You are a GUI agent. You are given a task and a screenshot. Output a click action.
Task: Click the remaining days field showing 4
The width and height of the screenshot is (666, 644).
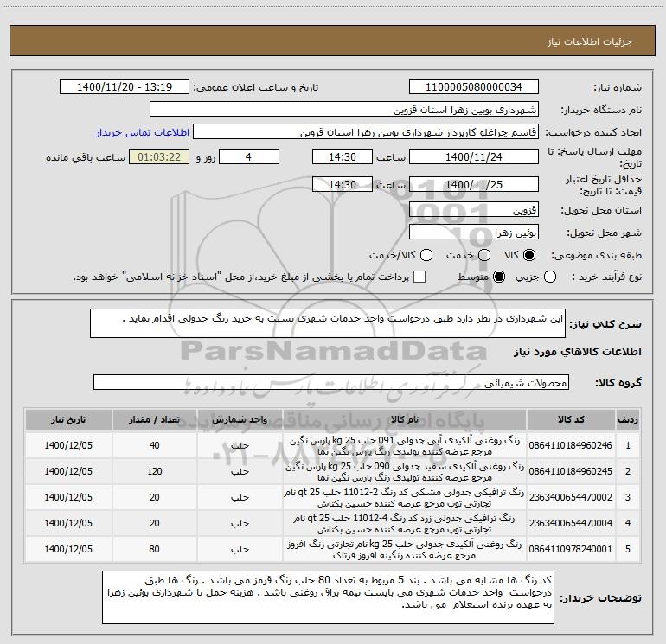coord(249,156)
